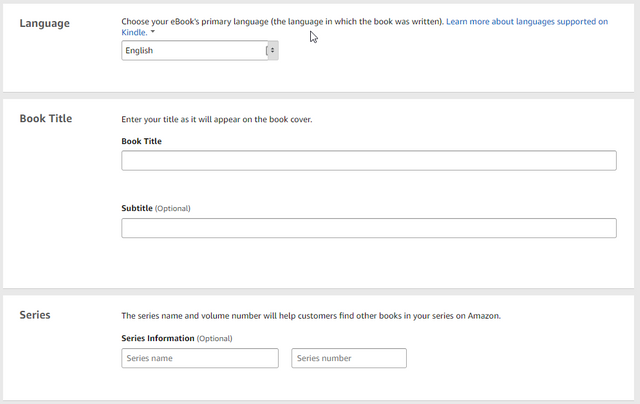
Task: Click the Series section heading
Action: click(x=35, y=315)
